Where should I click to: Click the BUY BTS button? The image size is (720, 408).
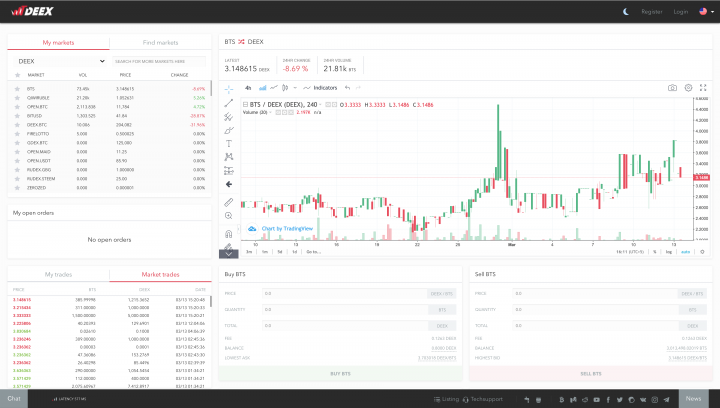pyautogui.click(x=340, y=374)
